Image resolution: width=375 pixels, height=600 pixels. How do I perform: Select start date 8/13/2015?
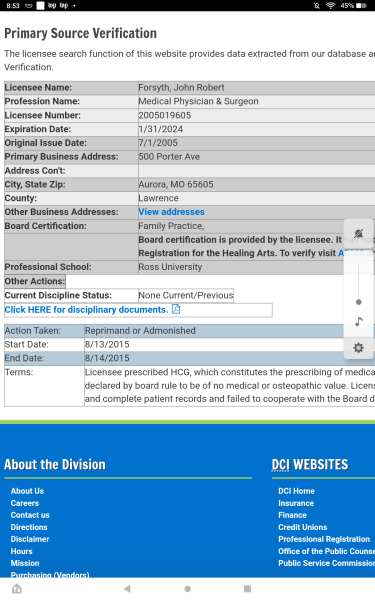(x=107, y=344)
